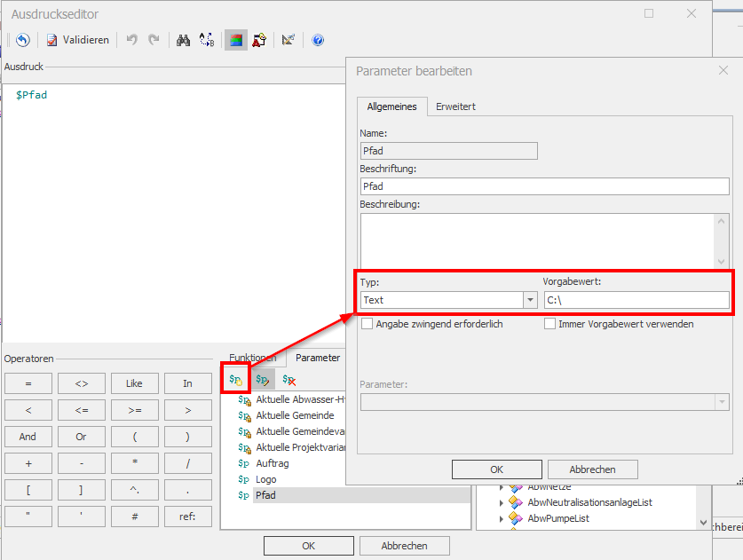Check 'Immer Vorgabewert verwenden' option
The height and width of the screenshot is (560, 743).
[549, 324]
